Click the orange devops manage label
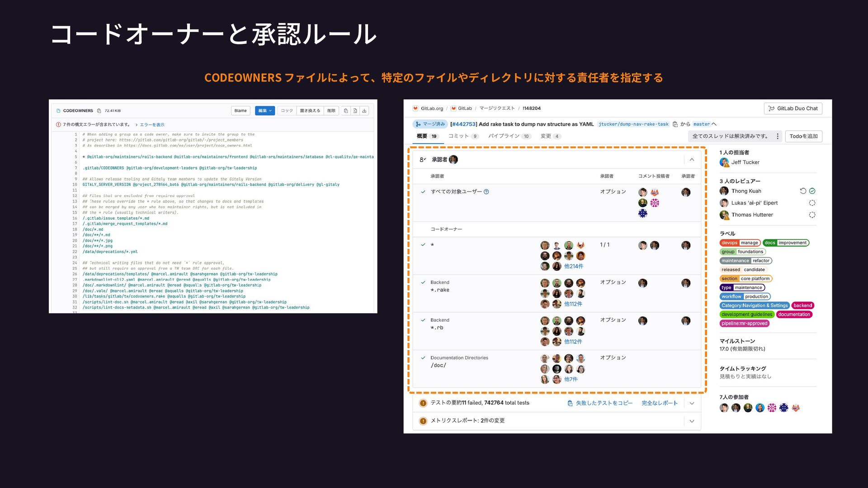The height and width of the screenshot is (488, 868). pyautogui.click(x=740, y=243)
